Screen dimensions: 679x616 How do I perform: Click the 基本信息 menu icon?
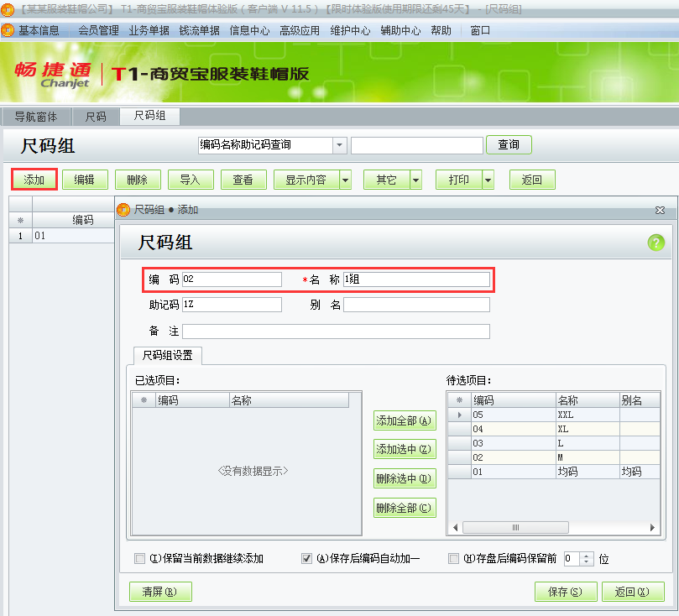[x=8, y=30]
